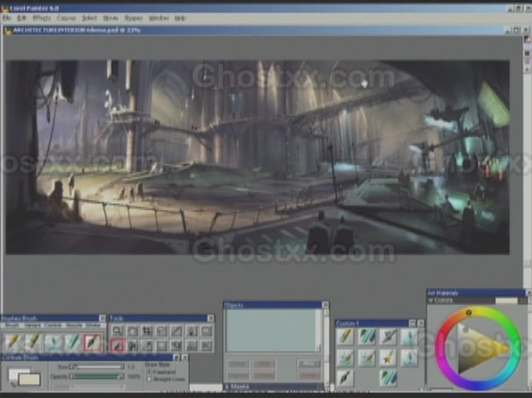532x398 pixels.
Task: Click the painting canvas image
Action: (x=257, y=158)
